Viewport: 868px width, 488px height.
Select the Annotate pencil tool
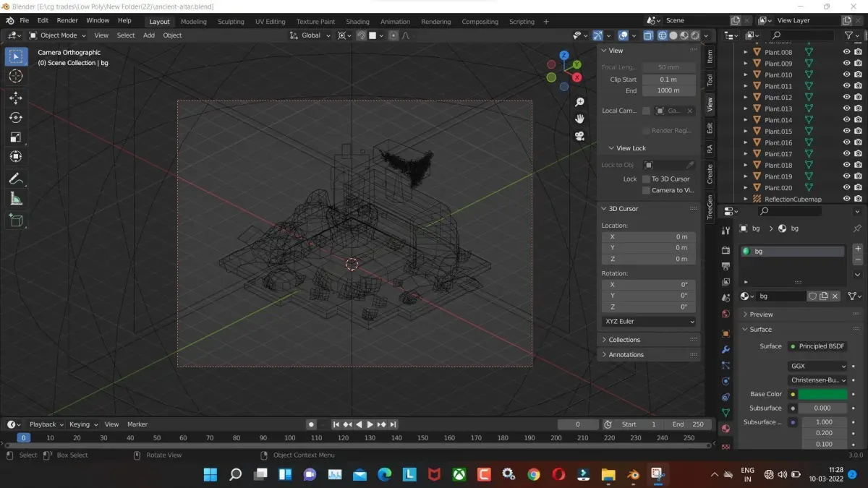pos(16,179)
